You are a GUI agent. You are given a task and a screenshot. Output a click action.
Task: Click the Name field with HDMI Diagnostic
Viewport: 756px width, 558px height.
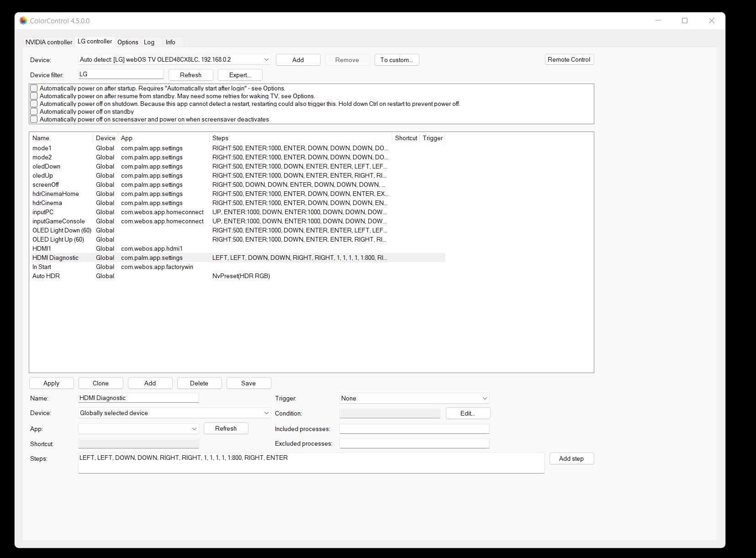pos(138,398)
